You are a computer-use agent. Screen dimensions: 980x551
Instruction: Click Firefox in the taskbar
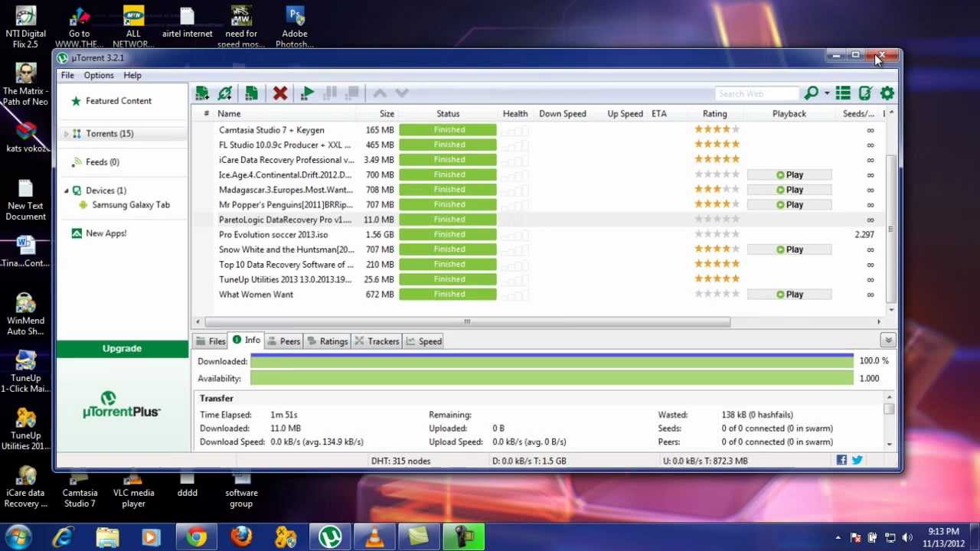pos(241,537)
